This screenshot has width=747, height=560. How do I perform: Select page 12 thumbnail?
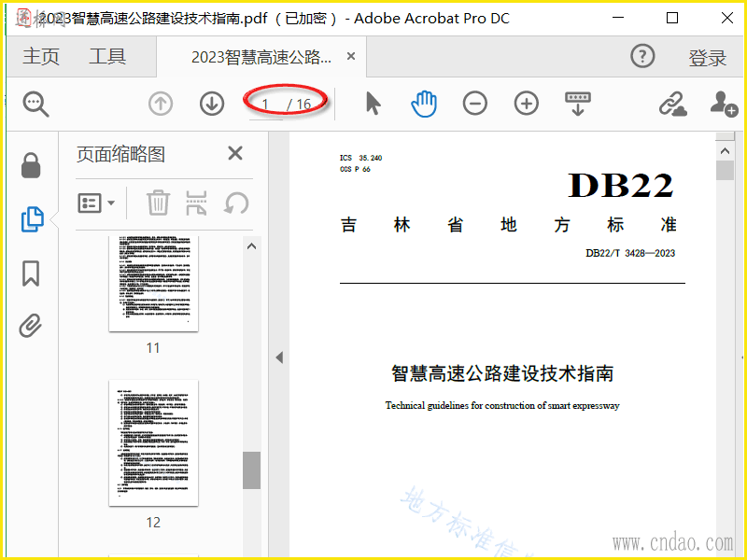pyautogui.click(x=153, y=442)
